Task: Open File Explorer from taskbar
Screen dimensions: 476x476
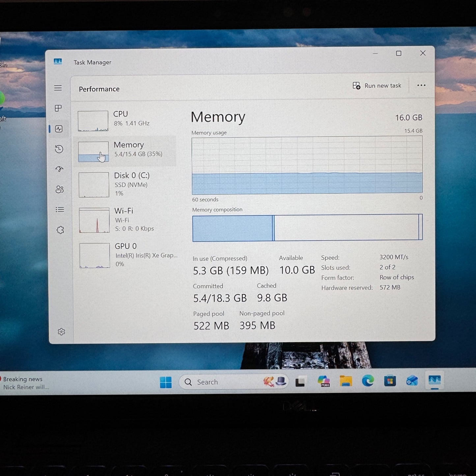Action: point(346,381)
